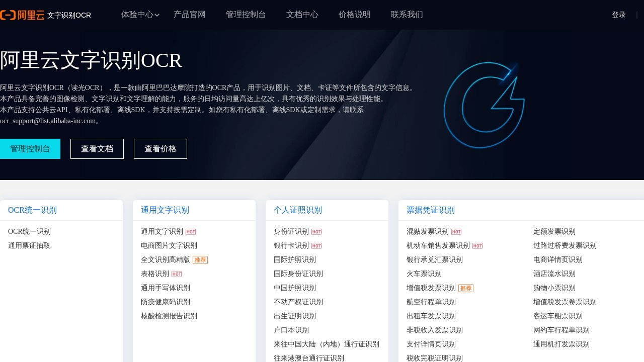Open 通用手写体识别
The width and height of the screenshot is (644, 362).
[166, 288]
